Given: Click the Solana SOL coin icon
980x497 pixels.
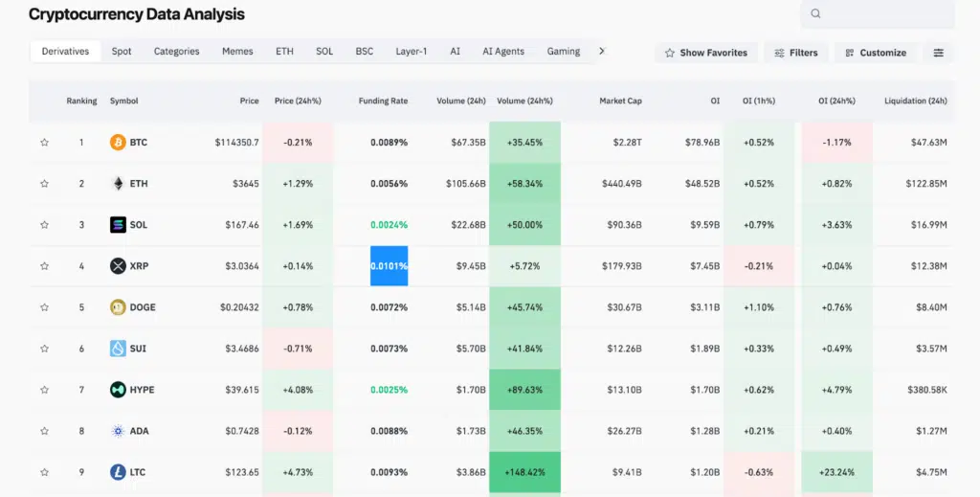Looking at the screenshot, I should 118,225.
